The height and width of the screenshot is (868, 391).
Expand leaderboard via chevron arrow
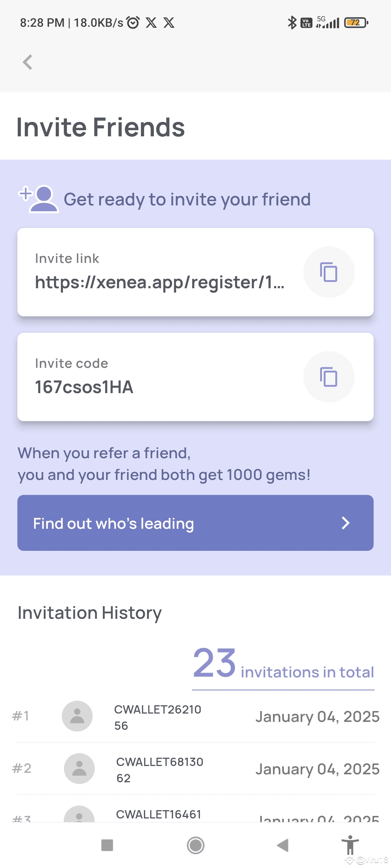tap(346, 523)
